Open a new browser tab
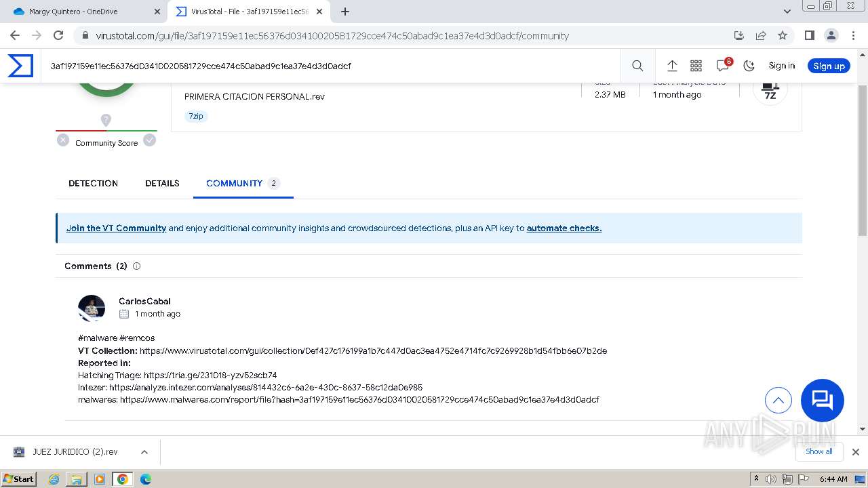 click(345, 12)
